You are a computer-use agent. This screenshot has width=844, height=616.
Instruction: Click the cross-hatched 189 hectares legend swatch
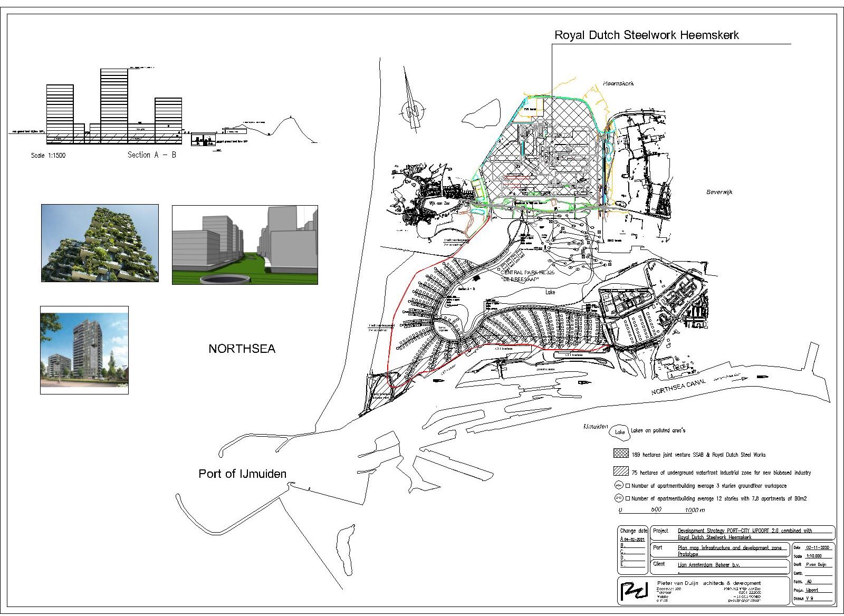tap(621, 454)
